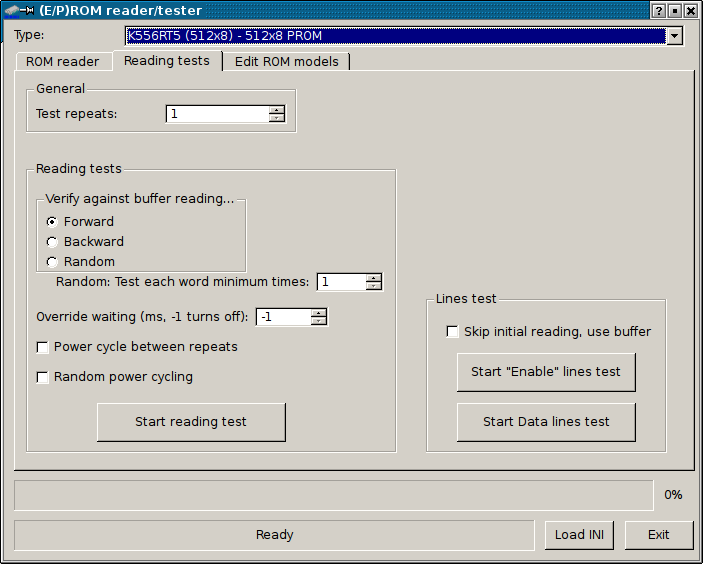Start the "Enable" lines test

point(546,372)
